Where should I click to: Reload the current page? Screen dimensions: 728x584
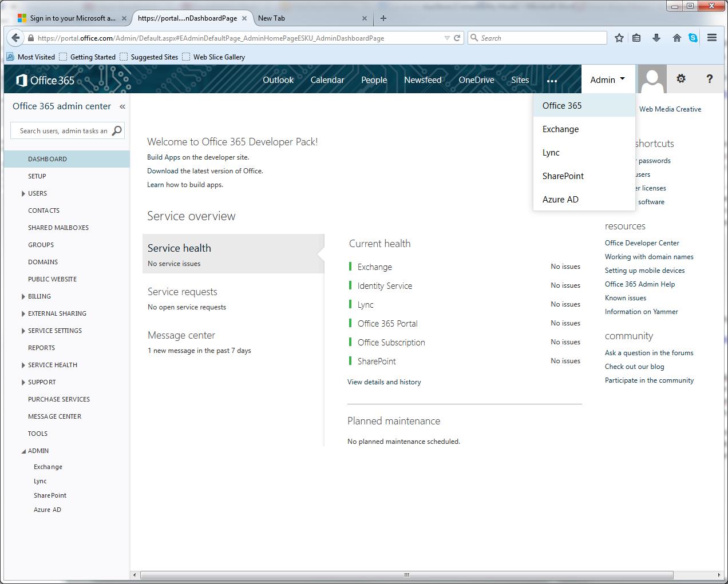[457, 38]
